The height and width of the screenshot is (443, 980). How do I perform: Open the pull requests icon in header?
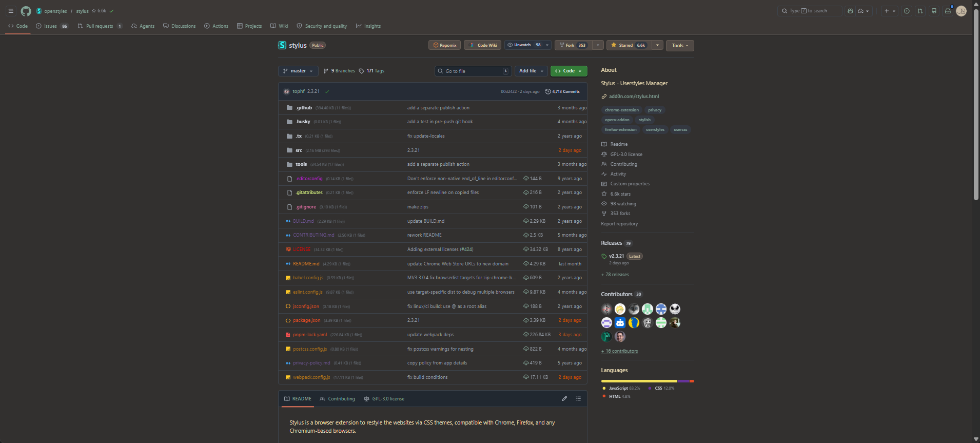click(920, 11)
